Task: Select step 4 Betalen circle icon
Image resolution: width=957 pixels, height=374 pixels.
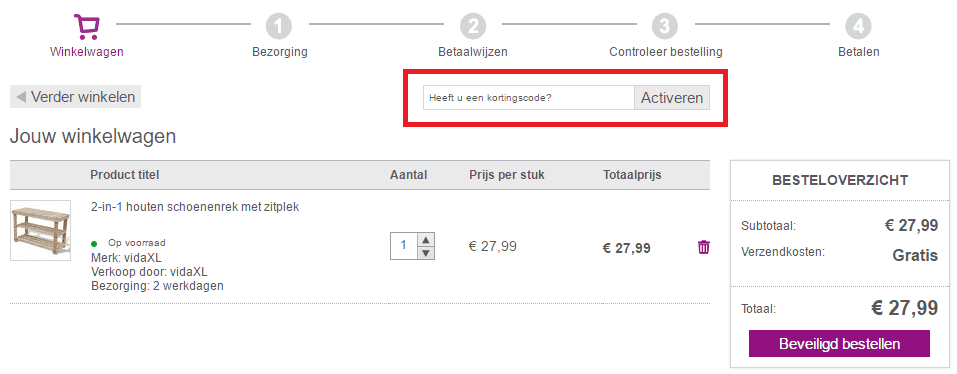Action: [x=858, y=27]
